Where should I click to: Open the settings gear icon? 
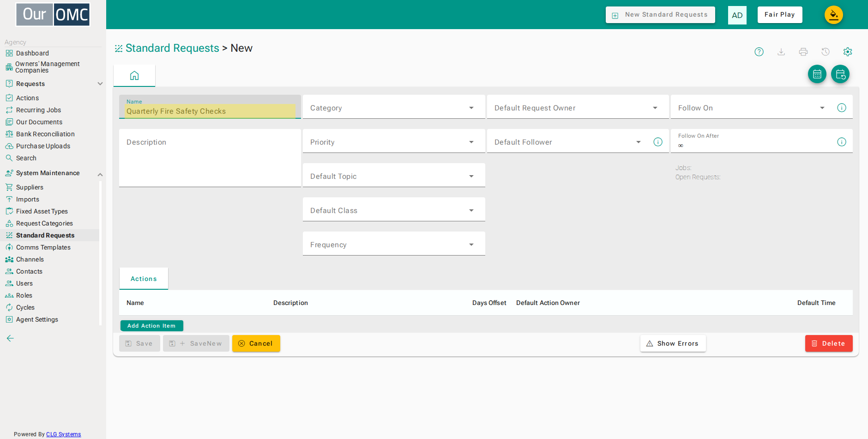[848, 52]
